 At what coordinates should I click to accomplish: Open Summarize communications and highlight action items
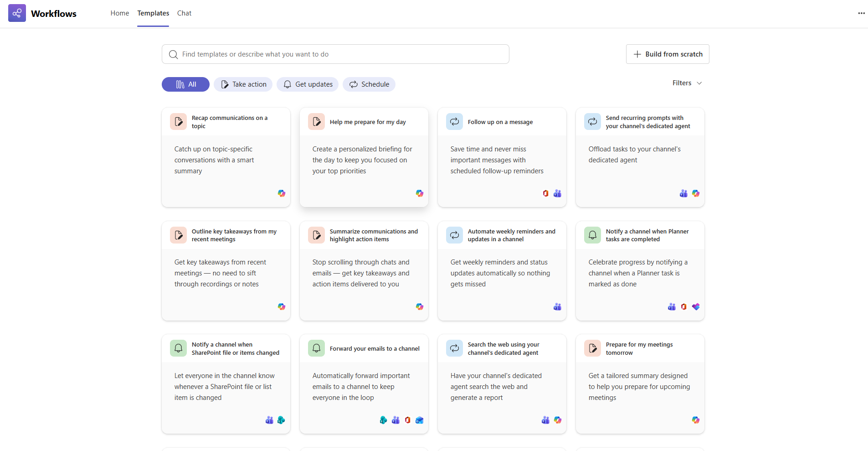tap(364, 271)
